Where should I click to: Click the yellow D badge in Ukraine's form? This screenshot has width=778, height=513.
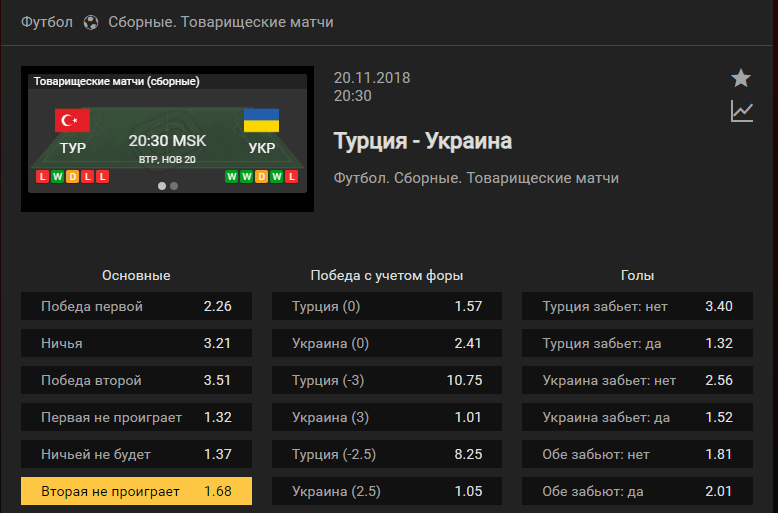pyautogui.click(x=261, y=177)
